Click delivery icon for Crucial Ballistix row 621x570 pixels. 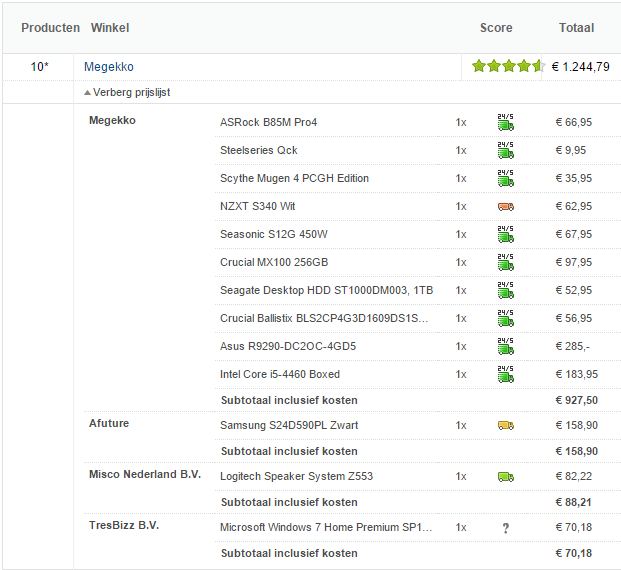coord(506,318)
